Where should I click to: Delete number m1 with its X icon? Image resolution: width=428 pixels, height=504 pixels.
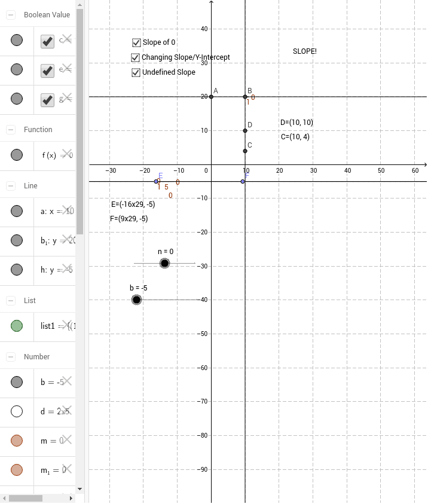(x=67, y=469)
